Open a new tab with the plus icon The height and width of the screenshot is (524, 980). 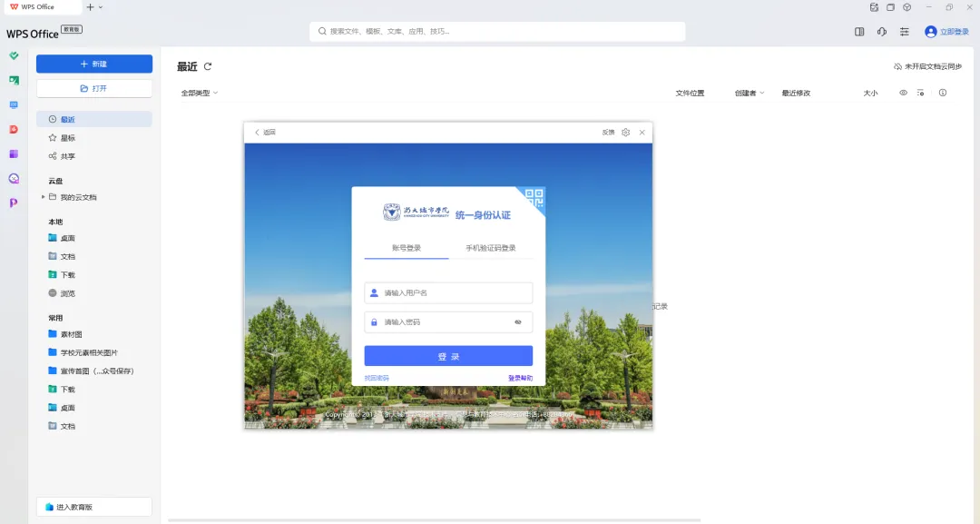click(x=90, y=7)
